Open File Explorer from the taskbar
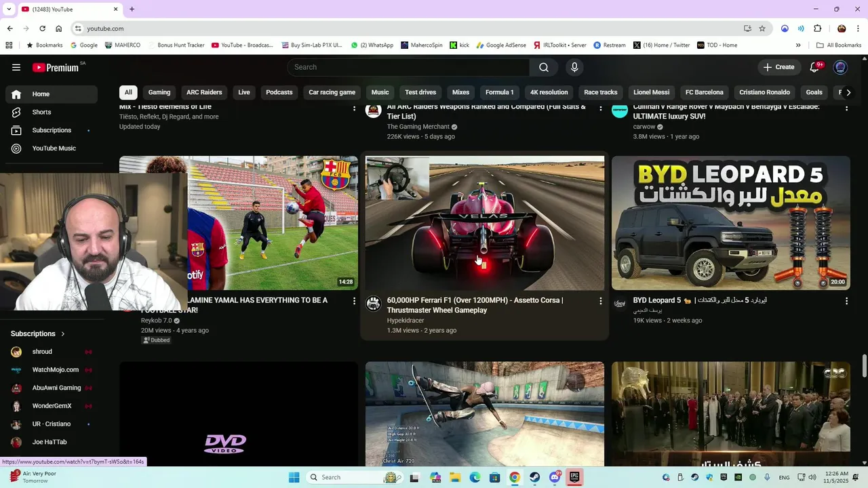The image size is (868, 488). click(454, 477)
